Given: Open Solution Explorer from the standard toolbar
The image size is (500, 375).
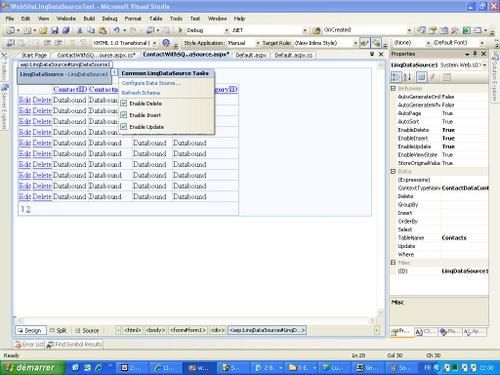Looking at the screenshot, I should (421, 30).
